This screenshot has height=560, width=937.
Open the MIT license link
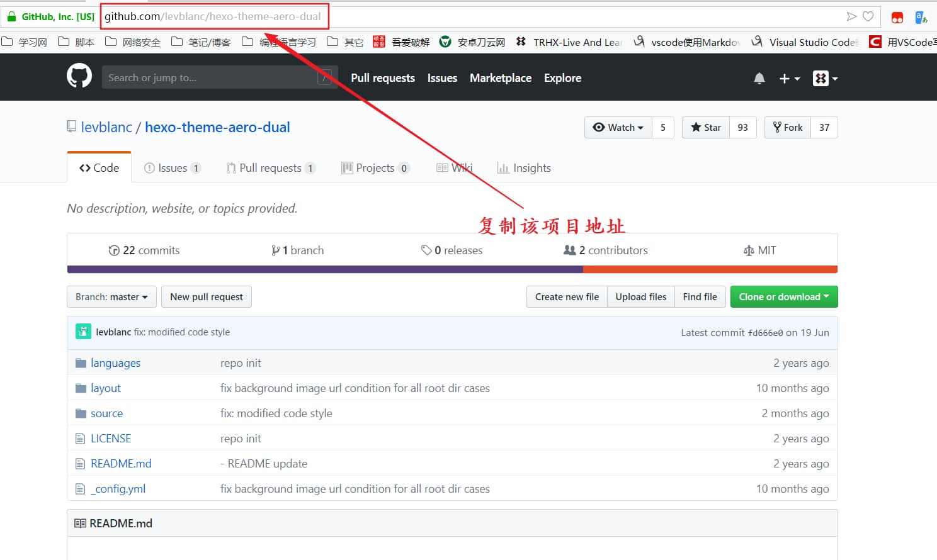760,250
